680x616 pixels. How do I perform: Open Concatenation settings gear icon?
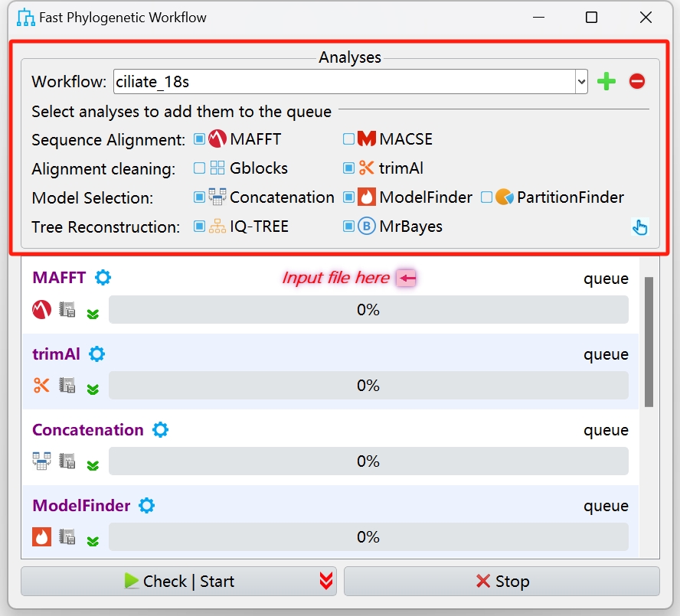pyautogui.click(x=160, y=430)
